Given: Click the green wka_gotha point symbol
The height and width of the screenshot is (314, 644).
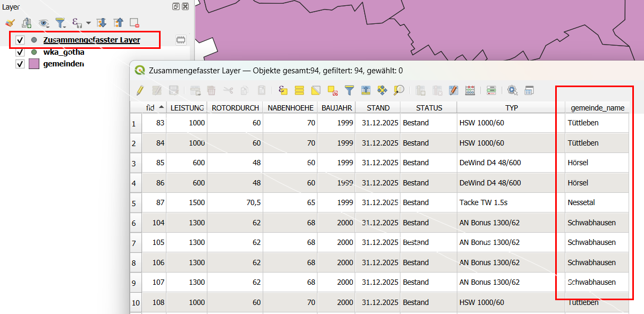Looking at the screenshot, I should [x=34, y=52].
